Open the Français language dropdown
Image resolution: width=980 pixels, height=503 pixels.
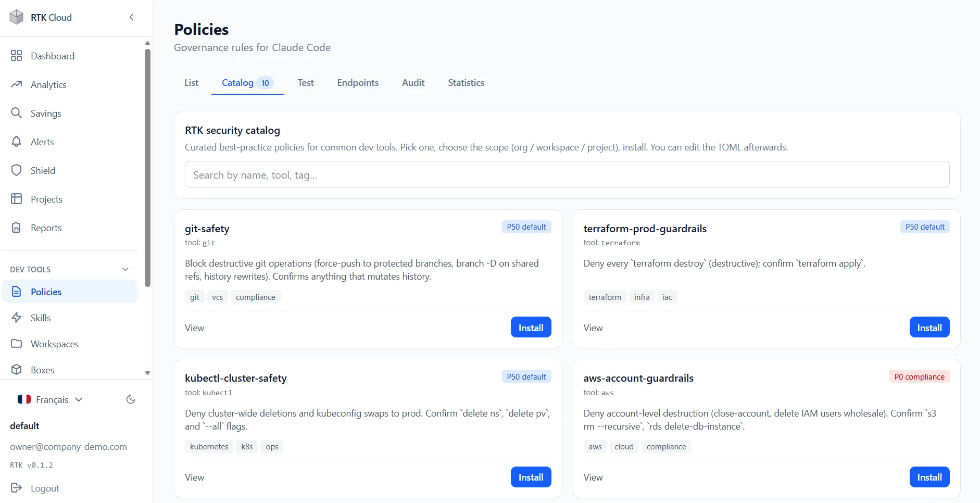click(50, 399)
